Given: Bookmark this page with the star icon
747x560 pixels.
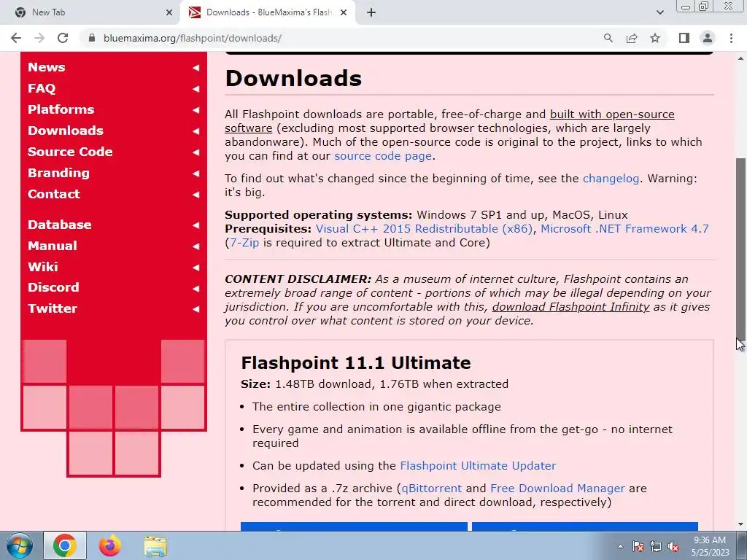Looking at the screenshot, I should point(655,38).
